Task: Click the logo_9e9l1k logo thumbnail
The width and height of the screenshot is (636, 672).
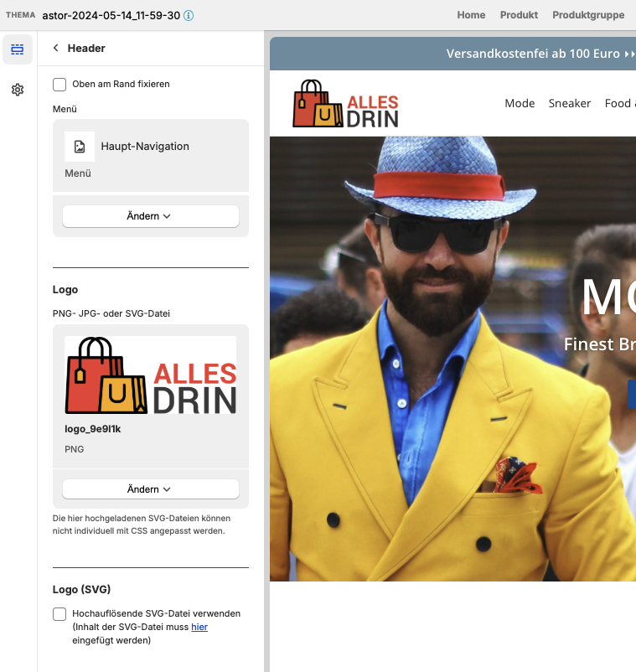Action: point(151,375)
